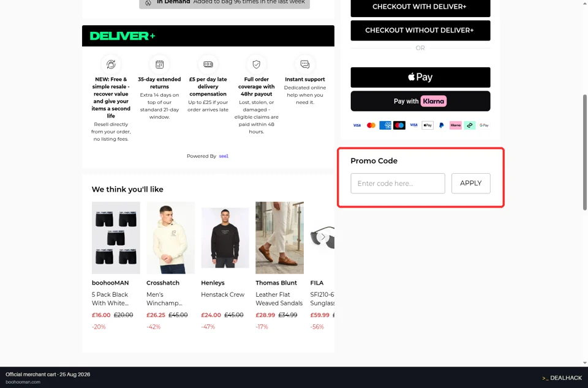Click the Crosshatch brand name
Screen dimensions: 588x388
(x=163, y=283)
